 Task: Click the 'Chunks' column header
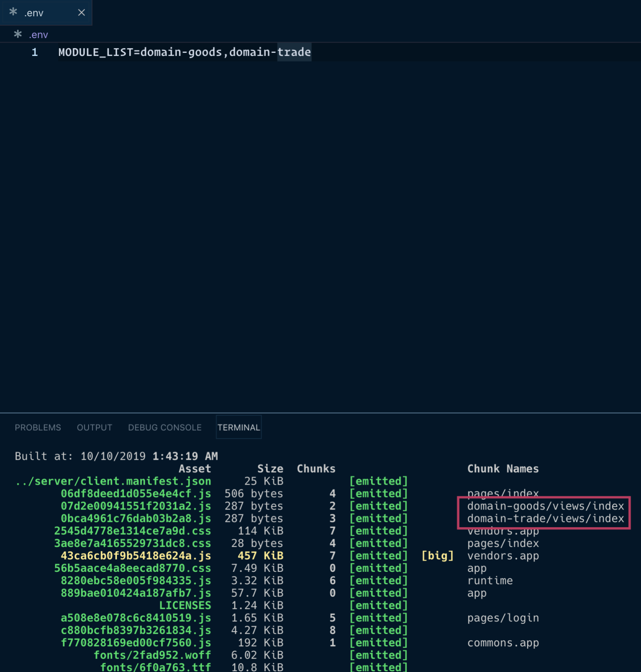[316, 469]
